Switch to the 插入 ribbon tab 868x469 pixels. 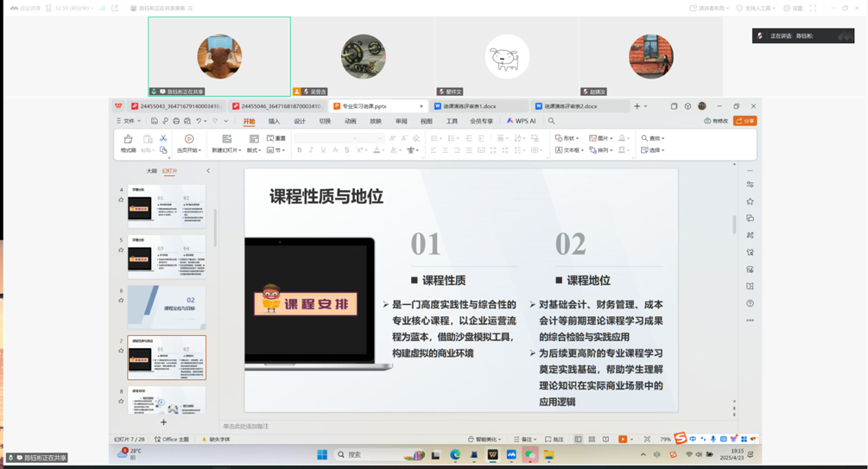274,122
